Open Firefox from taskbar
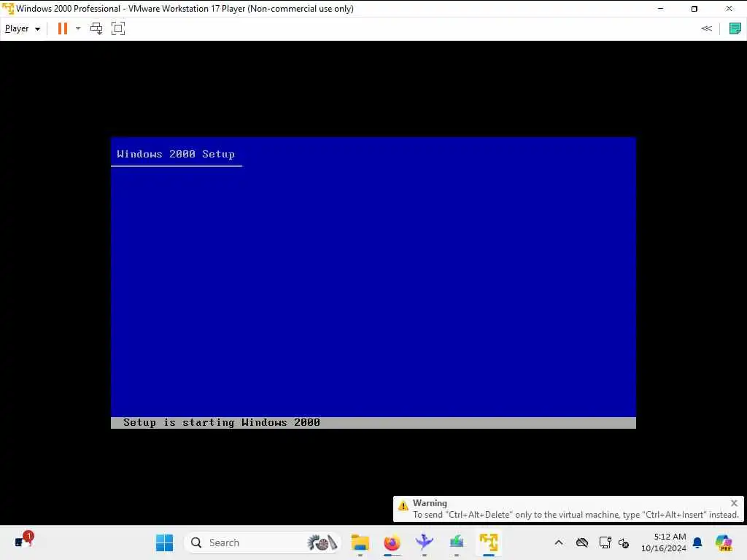This screenshot has width=747, height=560. click(392, 542)
